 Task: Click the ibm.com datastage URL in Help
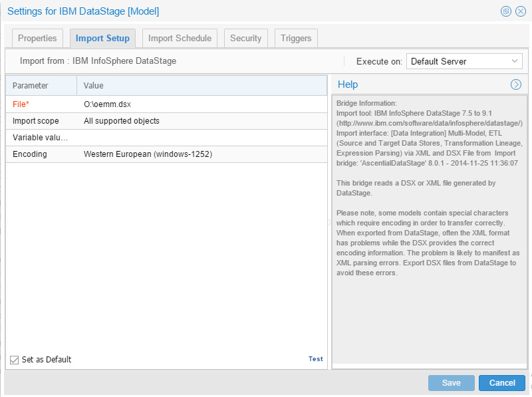click(x=430, y=123)
